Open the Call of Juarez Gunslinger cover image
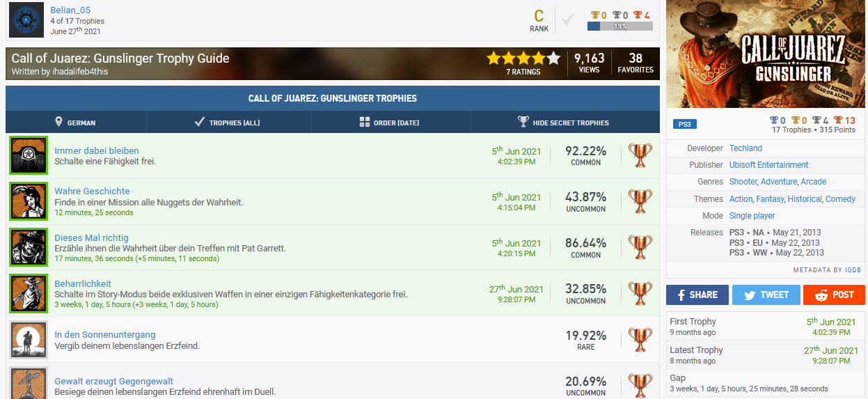Image resolution: width=868 pixels, height=399 pixels. [x=766, y=54]
